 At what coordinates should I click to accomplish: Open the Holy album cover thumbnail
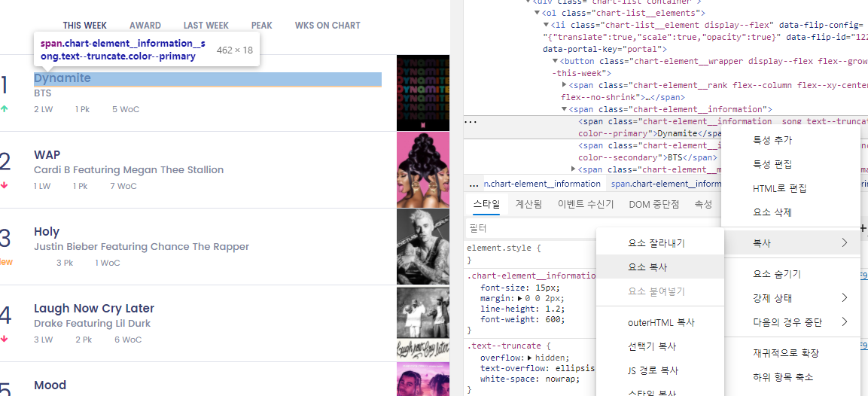(423, 247)
